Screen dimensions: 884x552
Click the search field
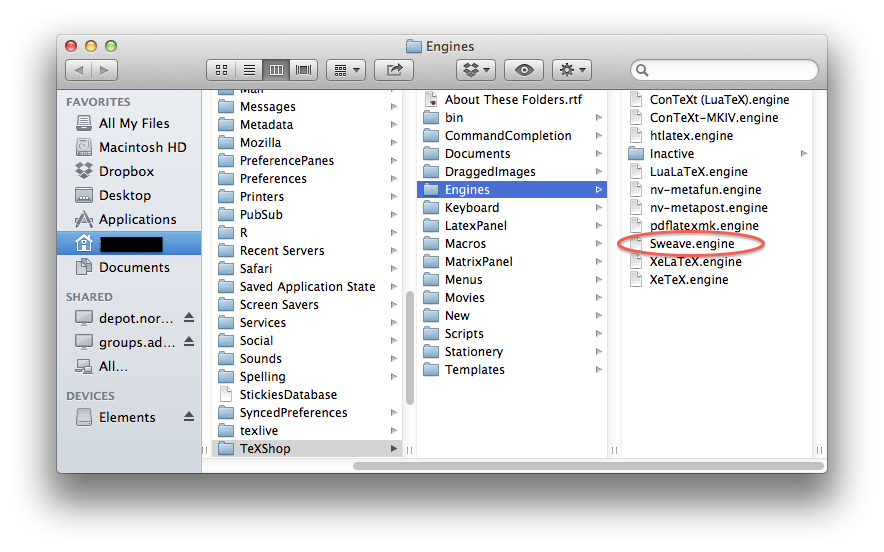tap(724, 70)
